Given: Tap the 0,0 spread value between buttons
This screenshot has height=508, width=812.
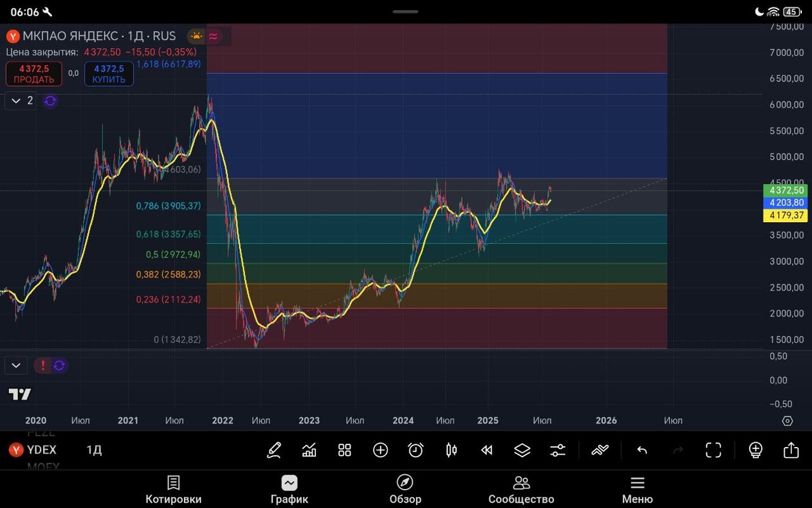Looking at the screenshot, I should pos(73,74).
